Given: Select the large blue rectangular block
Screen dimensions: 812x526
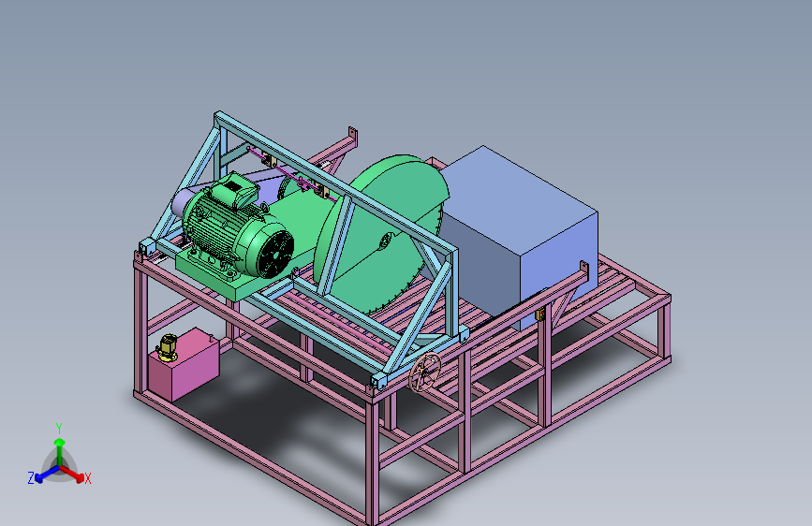Looking at the screenshot, I should (x=520, y=237).
